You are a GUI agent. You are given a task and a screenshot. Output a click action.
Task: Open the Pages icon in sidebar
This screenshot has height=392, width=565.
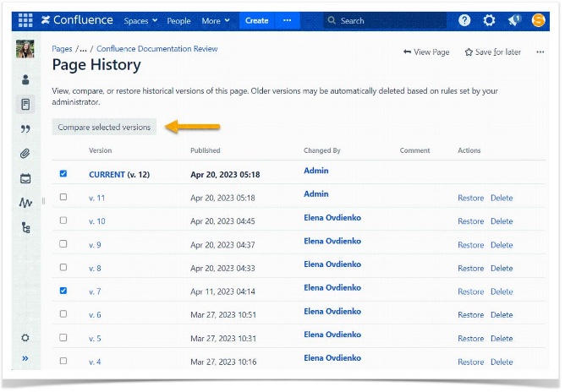[x=25, y=105]
